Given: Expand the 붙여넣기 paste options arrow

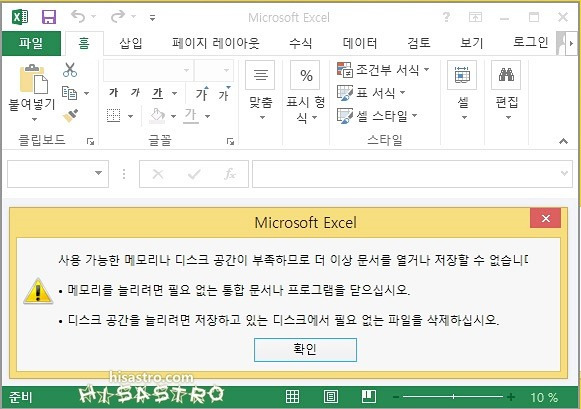Looking at the screenshot, I should click(33, 119).
